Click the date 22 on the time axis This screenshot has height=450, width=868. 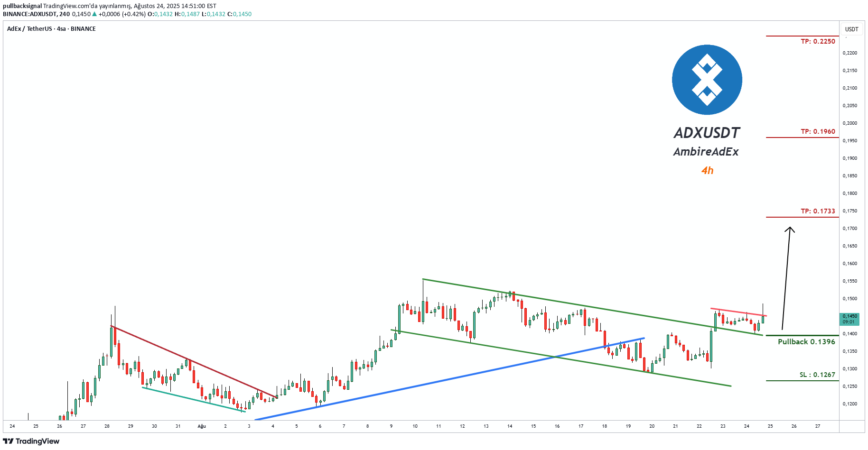[699, 426]
